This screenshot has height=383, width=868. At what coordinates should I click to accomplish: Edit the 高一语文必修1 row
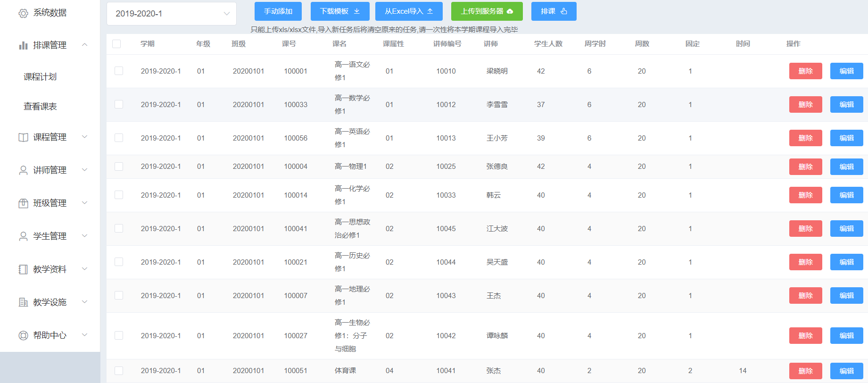click(847, 71)
